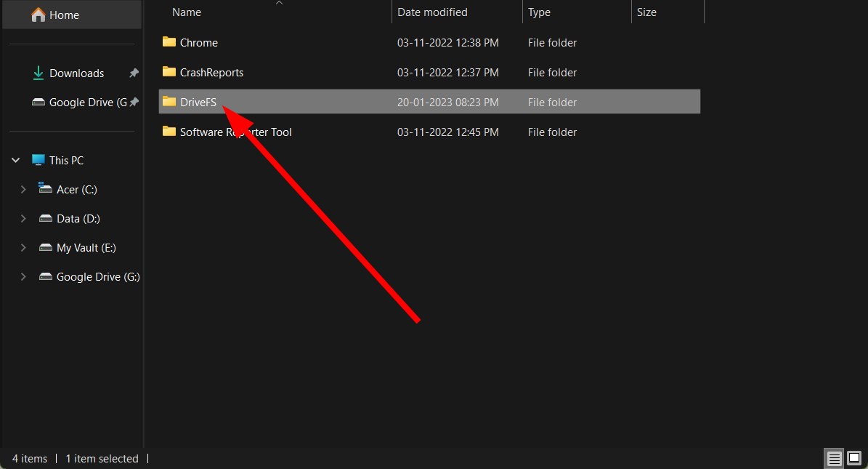Select the Chrome folder name
This screenshot has width=868, height=469.
tap(199, 43)
